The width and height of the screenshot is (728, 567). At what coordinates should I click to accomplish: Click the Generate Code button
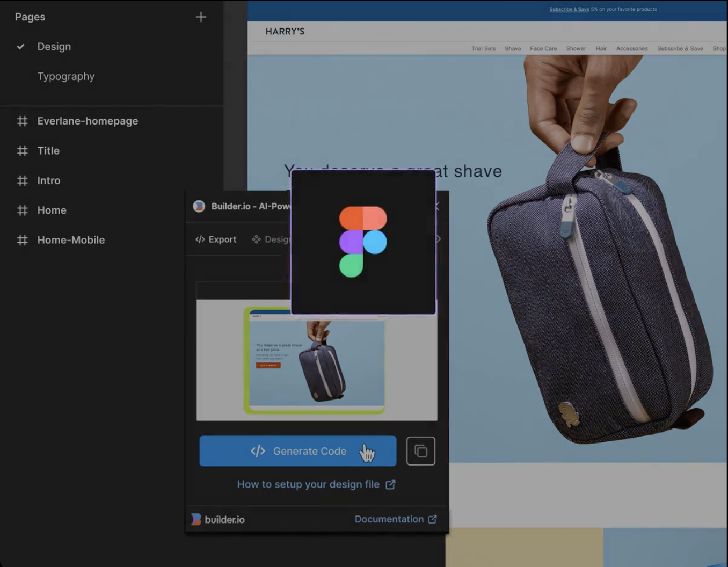click(298, 451)
